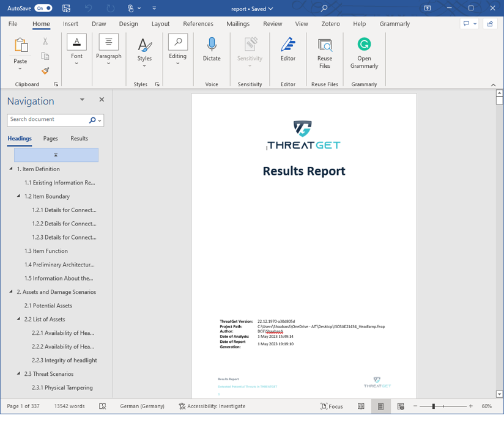Click German (Germany) language button
Screen dimensions: 504x440
click(142, 406)
